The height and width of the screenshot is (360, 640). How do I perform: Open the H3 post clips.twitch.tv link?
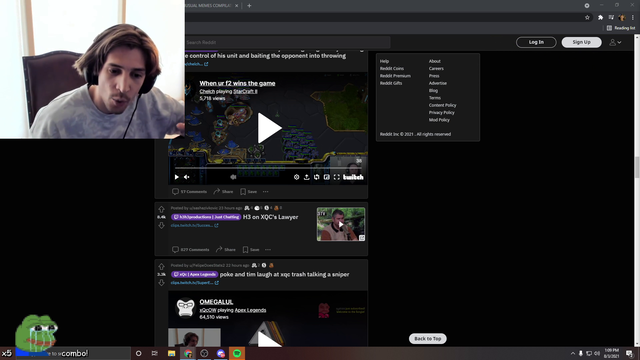pos(194,225)
